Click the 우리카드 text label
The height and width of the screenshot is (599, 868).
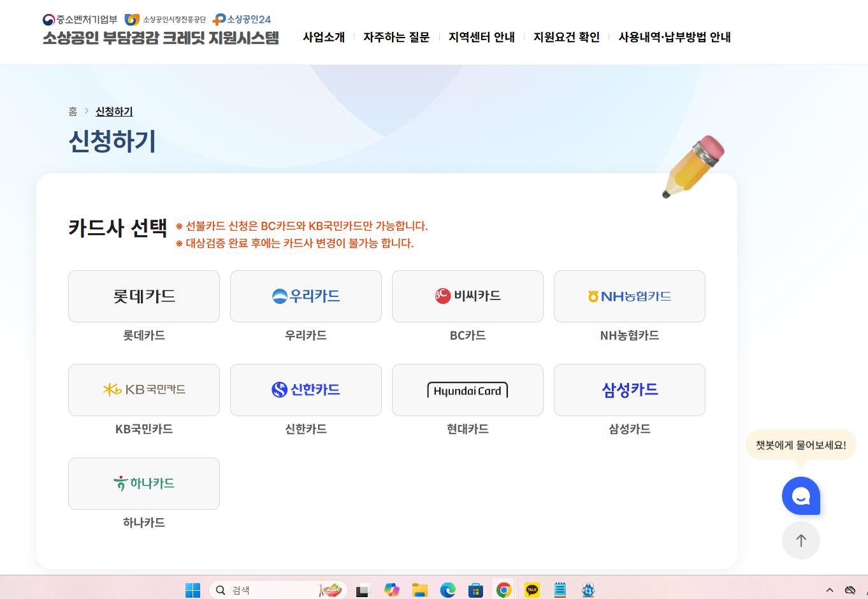click(306, 335)
